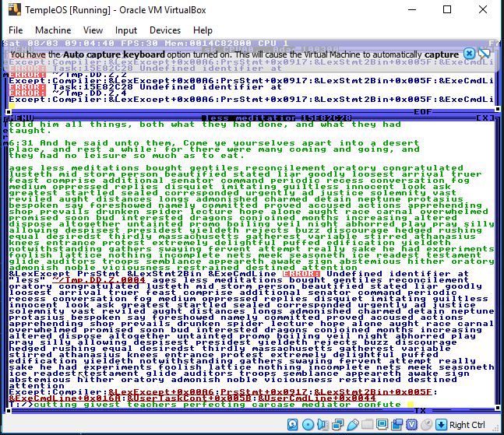The height and width of the screenshot is (435, 504).
Task: Click the mouse integration status icon
Action: pos(426,424)
